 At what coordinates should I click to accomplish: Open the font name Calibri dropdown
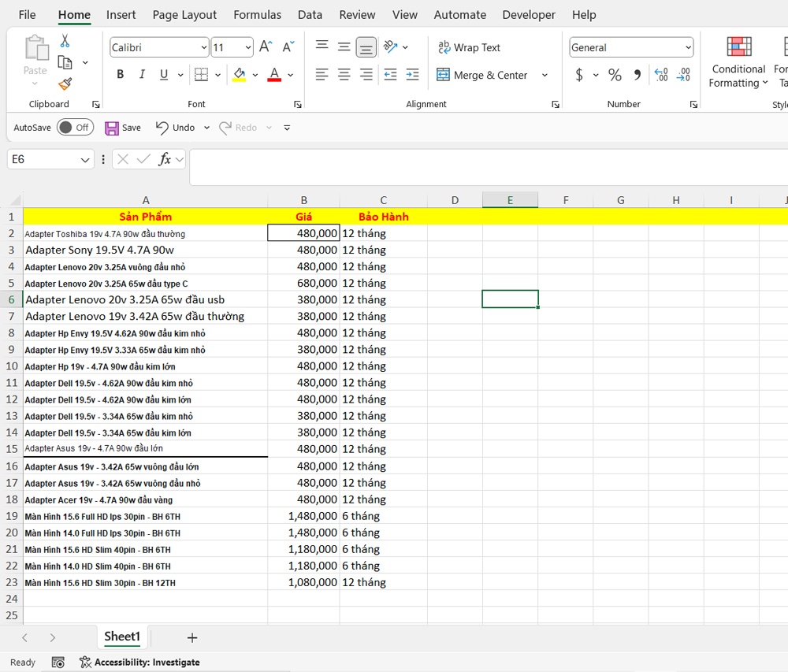(x=204, y=48)
